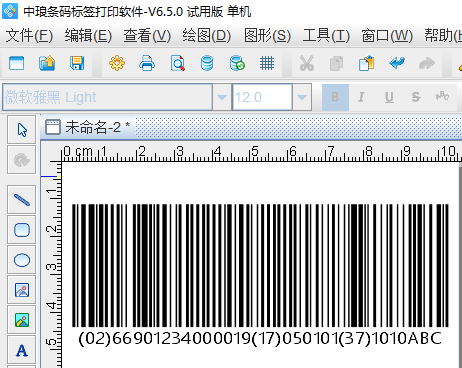462x368 pixels.
Task: Select the bitmap image tool
Action: [22, 320]
